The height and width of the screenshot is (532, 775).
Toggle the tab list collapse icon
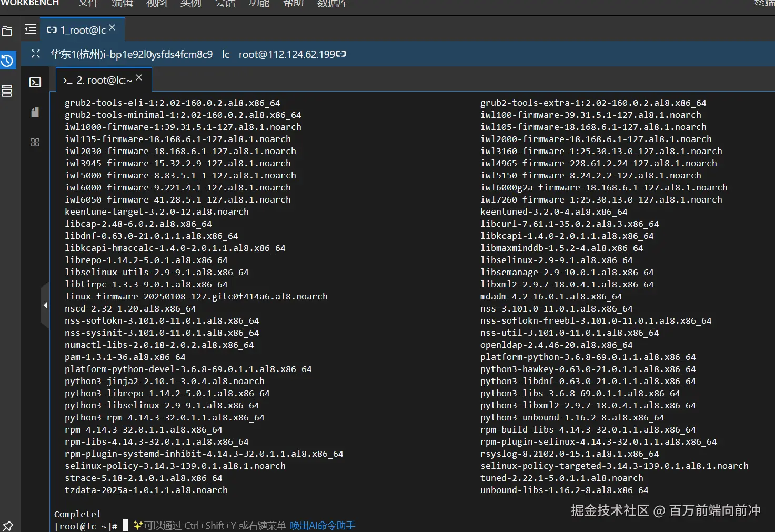tap(31, 29)
